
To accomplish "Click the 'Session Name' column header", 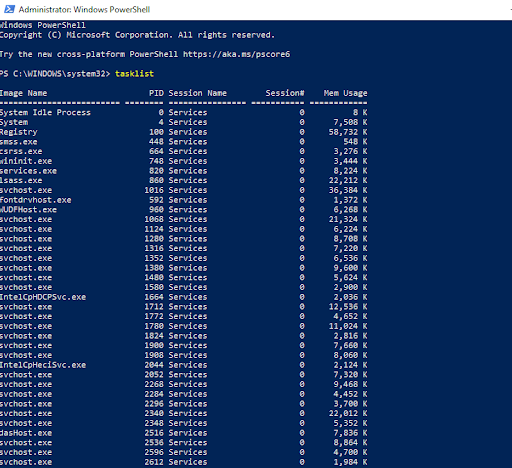I will coord(197,93).
